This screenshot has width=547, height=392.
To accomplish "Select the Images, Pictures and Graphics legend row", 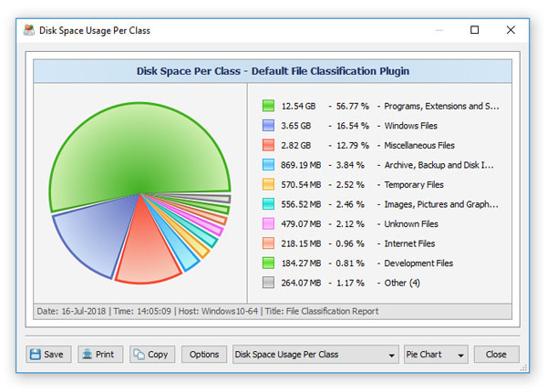I will click(x=440, y=204).
